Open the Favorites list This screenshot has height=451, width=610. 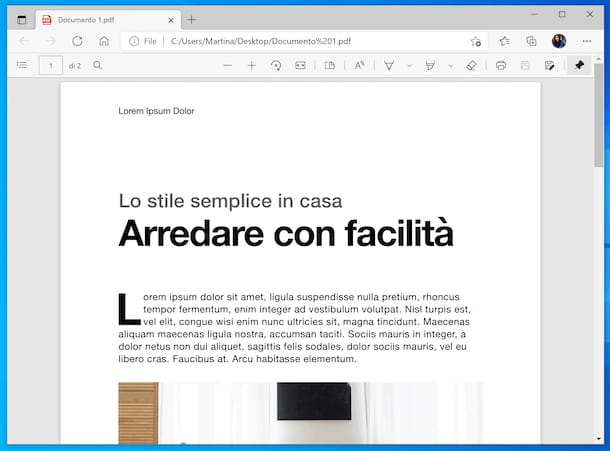[x=505, y=41]
